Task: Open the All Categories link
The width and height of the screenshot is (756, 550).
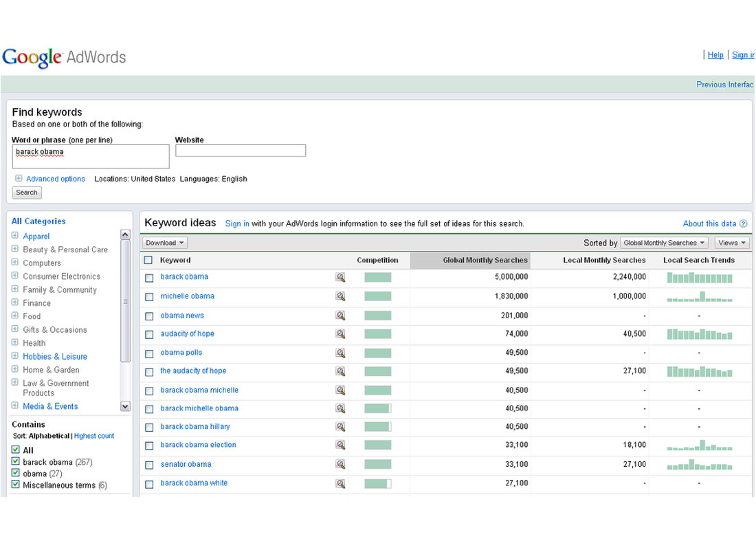Action: (38, 221)
